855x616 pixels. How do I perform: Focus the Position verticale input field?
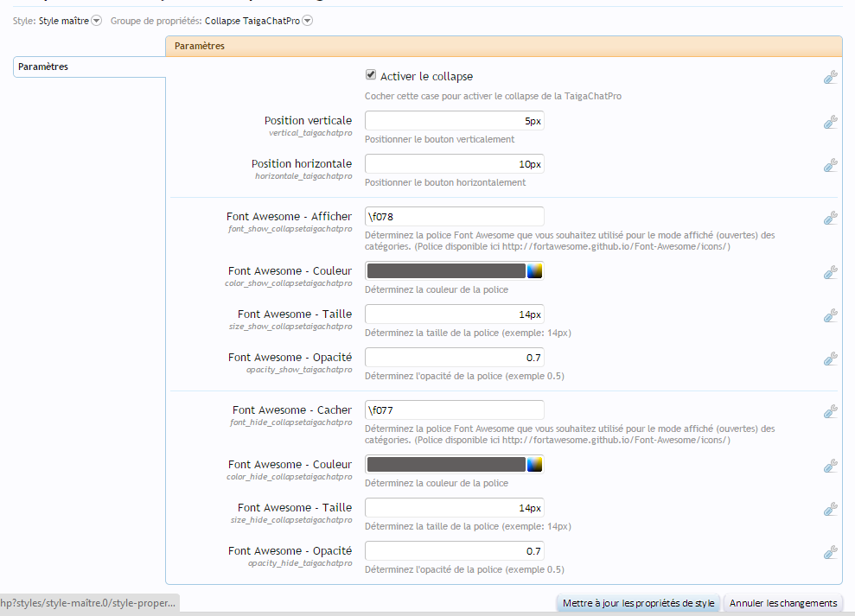454,120
